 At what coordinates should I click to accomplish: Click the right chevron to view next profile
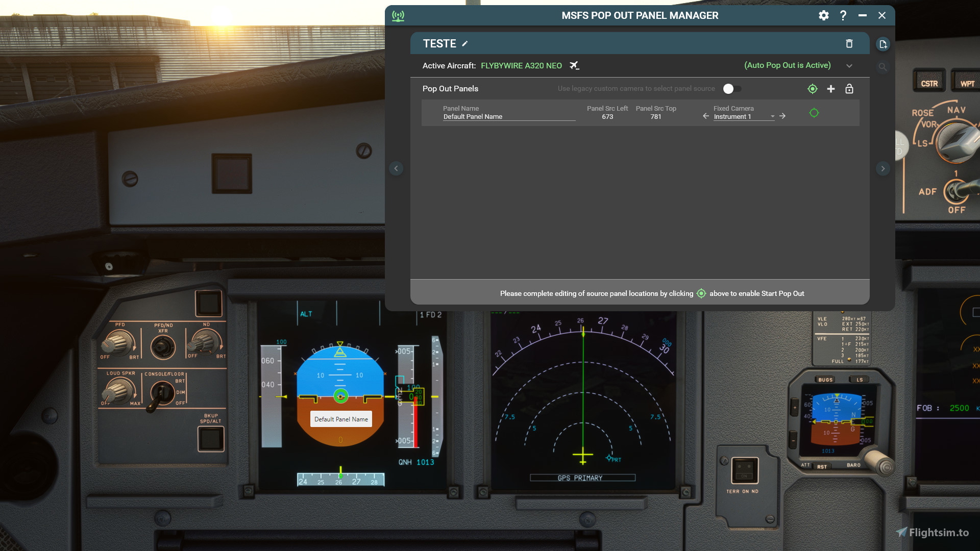tap(884, 168)
